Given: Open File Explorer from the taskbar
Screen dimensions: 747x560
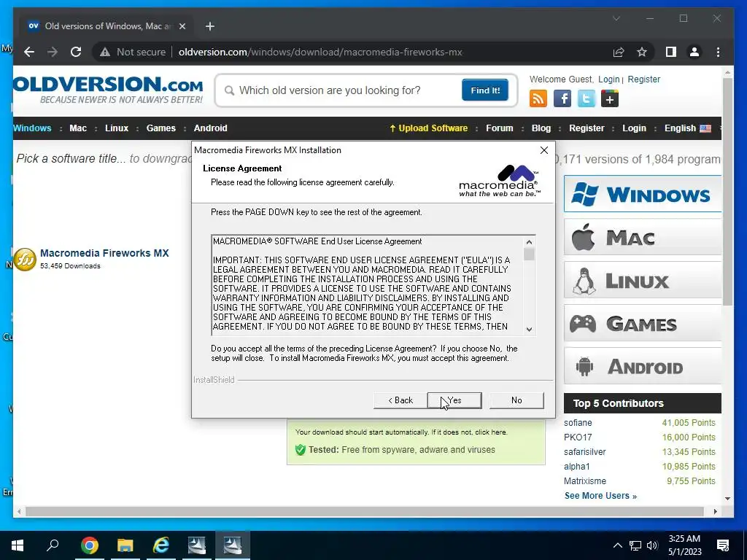Looking at the screenshot, I should (x=125, y=545).
